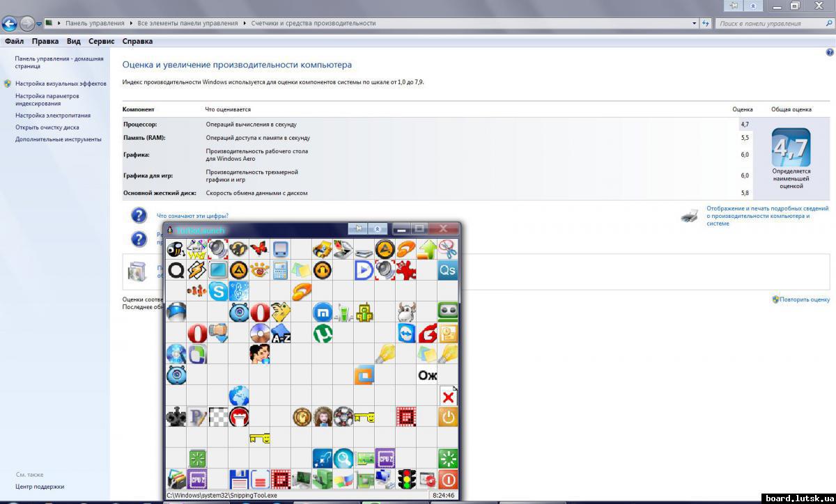Open recent pages dropdown beside navigation arrows
Screen dimensions: 836x504
click(x=40, y=24)
